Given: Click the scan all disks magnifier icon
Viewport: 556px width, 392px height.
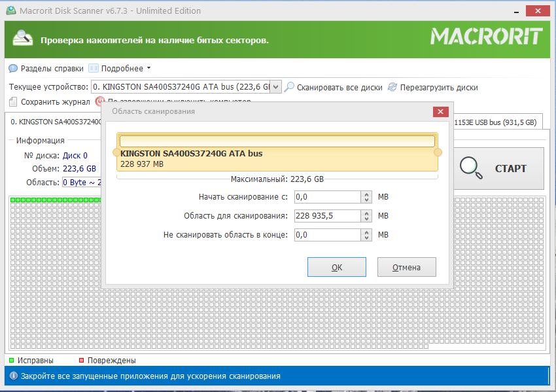Looking at the screenshot, I should click(x=289, y=87).
